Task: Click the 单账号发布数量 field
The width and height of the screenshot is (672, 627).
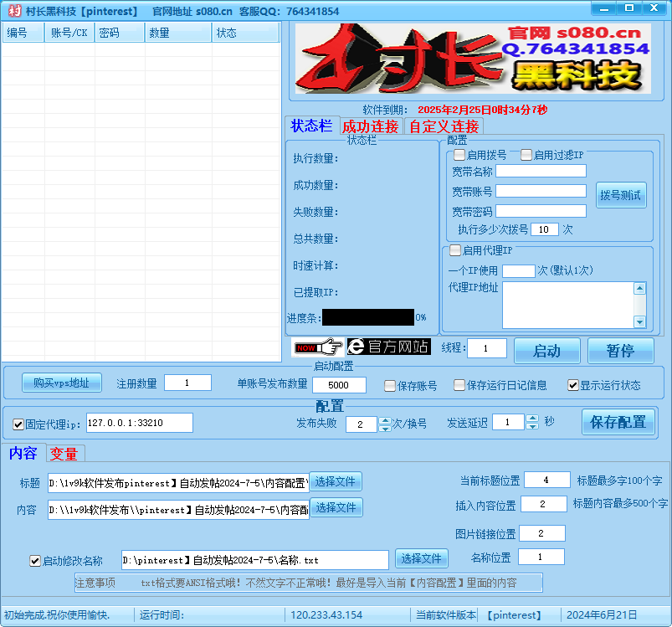Action: coord(339,385)
